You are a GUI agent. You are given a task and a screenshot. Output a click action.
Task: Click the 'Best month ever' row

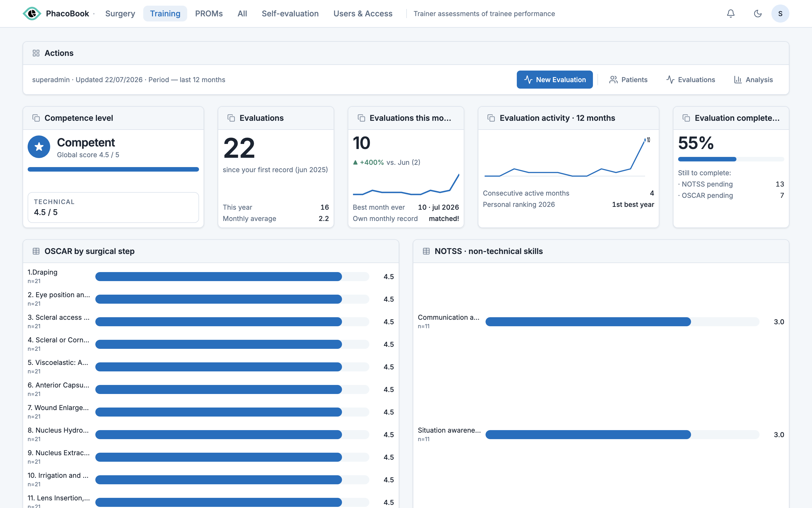pos(406,207)
